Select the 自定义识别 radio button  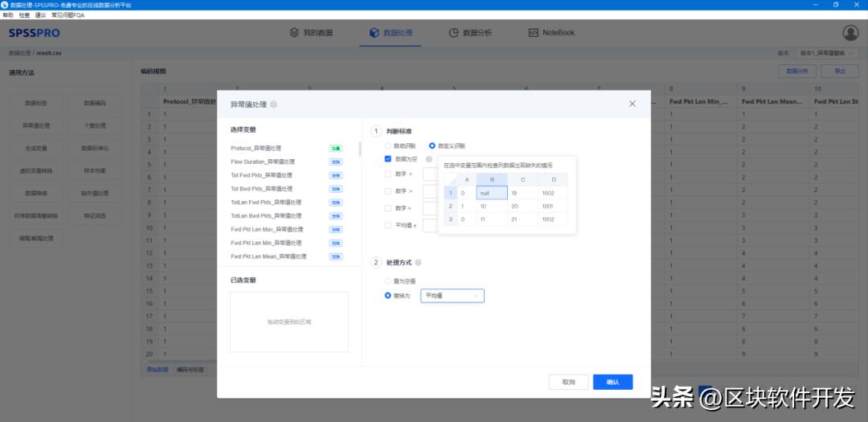point(432,145)
